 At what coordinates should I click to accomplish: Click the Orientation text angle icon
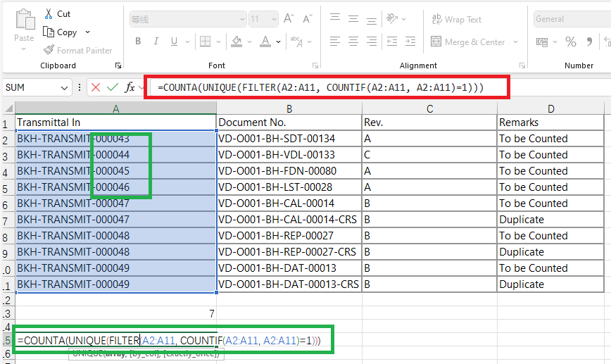(x=392, y=18)
